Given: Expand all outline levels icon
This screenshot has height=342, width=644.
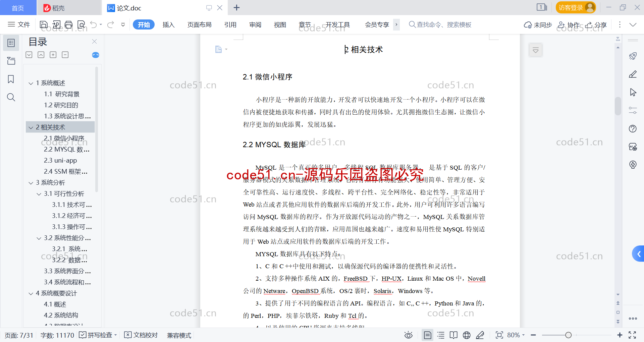Looking at the screenshot, I should pyautogui.click(x=53, y=55).
